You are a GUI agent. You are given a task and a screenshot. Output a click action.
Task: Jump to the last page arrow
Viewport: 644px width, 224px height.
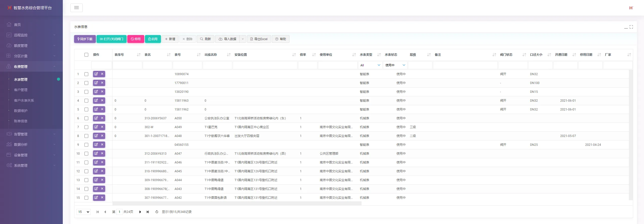[x=148, y=212]
